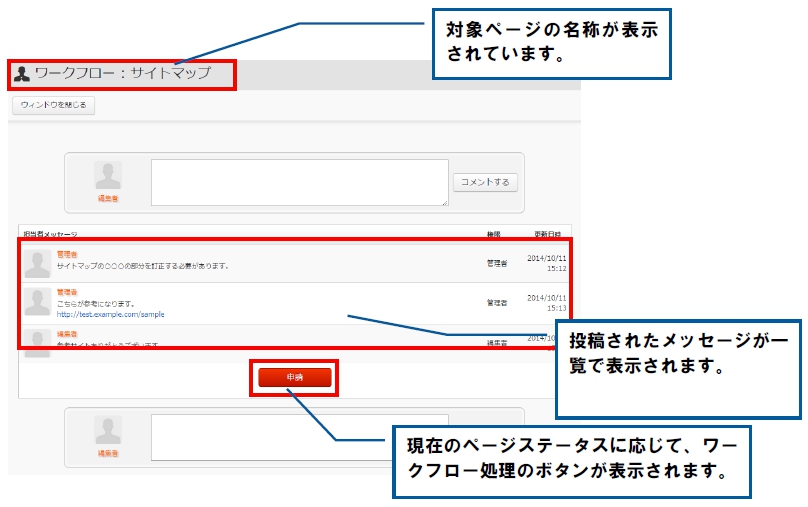Click the 編集者 name on third message

pyautogui.click(x=67, y=334)
